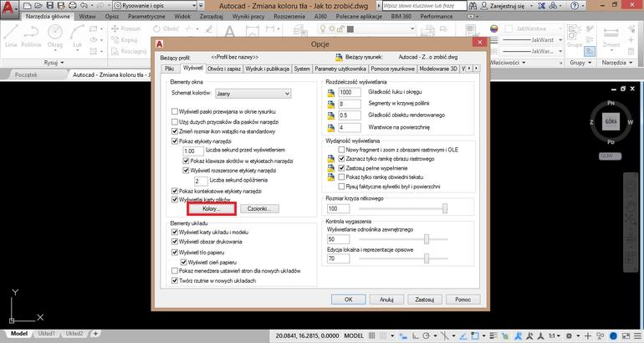Open the Wstaw ribbon tab
Screen dimensions: 644x343
(87, 17)
